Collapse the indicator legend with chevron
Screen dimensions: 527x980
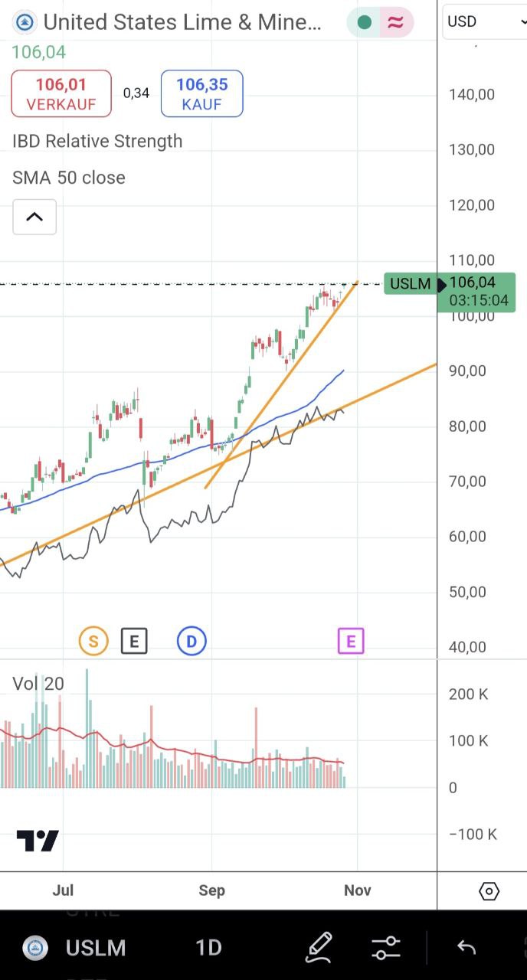34,217
